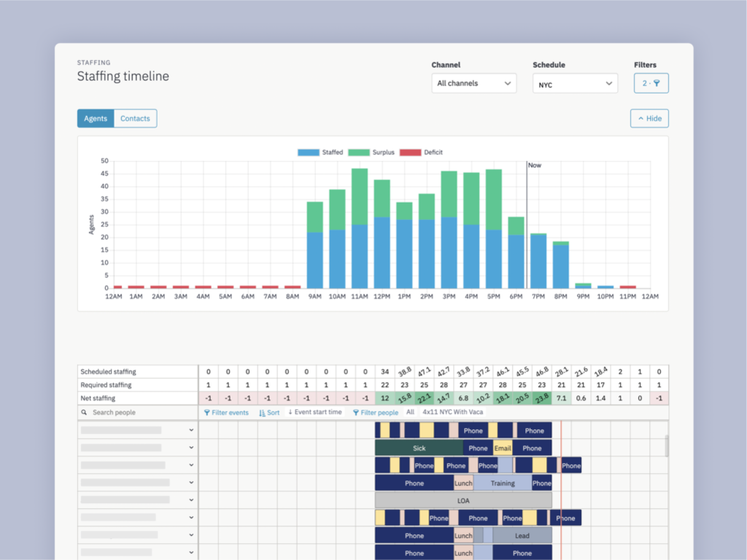Click the Hide button to collapse the chart
Viewport: 747px width, 560px height.
[649, 118]
